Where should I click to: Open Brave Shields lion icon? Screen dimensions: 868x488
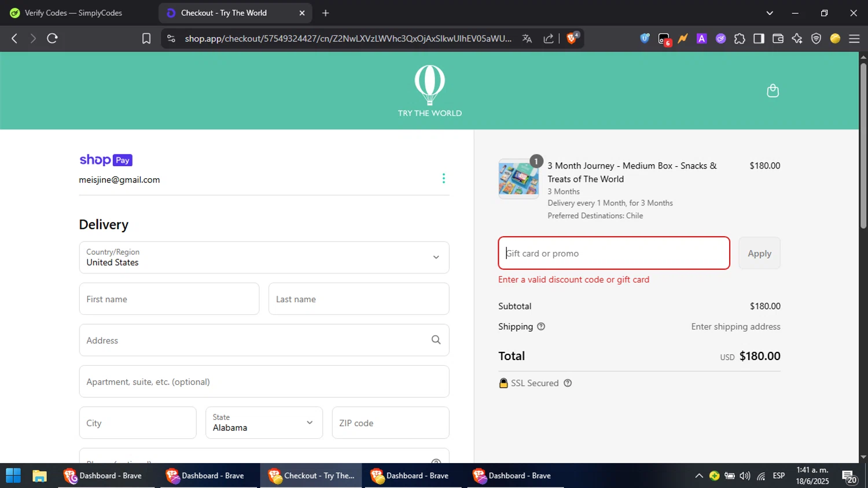coord(572,38)
